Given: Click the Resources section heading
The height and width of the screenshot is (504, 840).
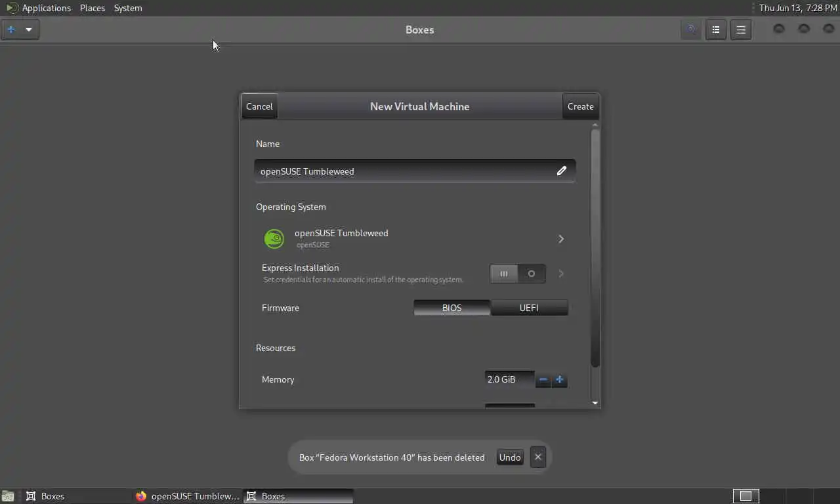Looking at the screenshot, I should pos(276,348).
